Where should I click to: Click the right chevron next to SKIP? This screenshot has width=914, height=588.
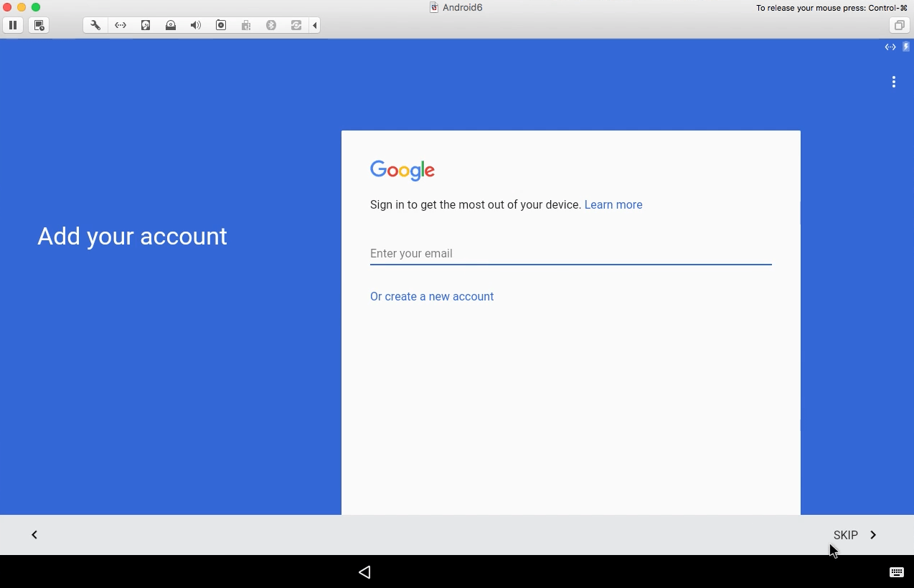click(873, 535)
